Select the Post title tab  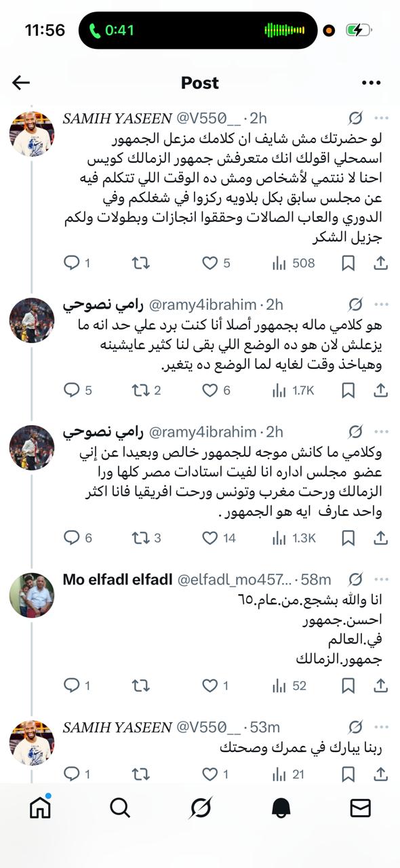(x=200, y=82)
